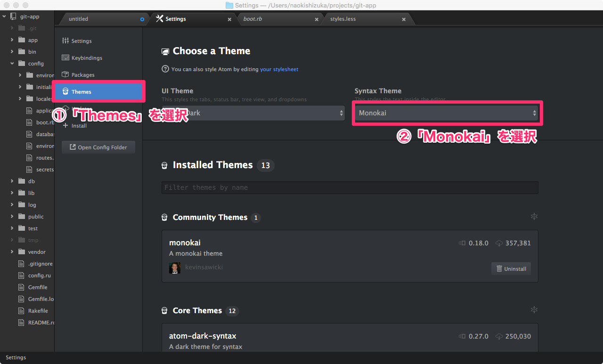
Task: Expand the test folder
Action: [x=12, y=228]
